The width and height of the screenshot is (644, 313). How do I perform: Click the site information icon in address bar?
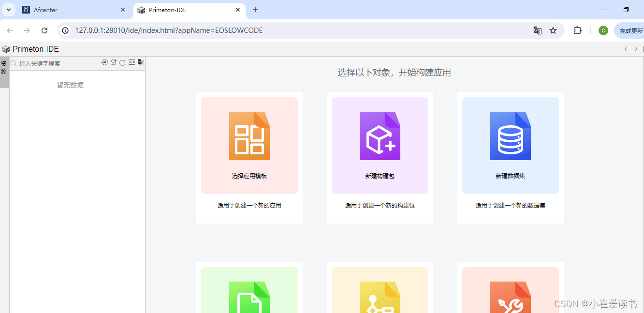tap(65, 30)
